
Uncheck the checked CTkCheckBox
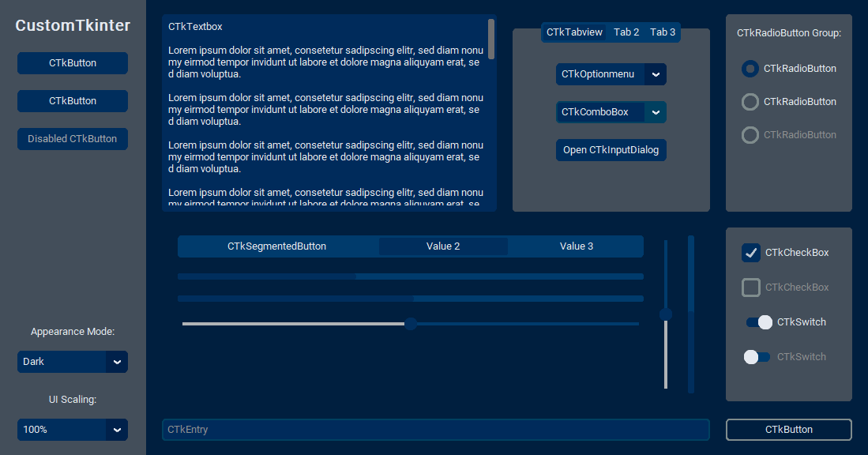[x=750, y=253]
